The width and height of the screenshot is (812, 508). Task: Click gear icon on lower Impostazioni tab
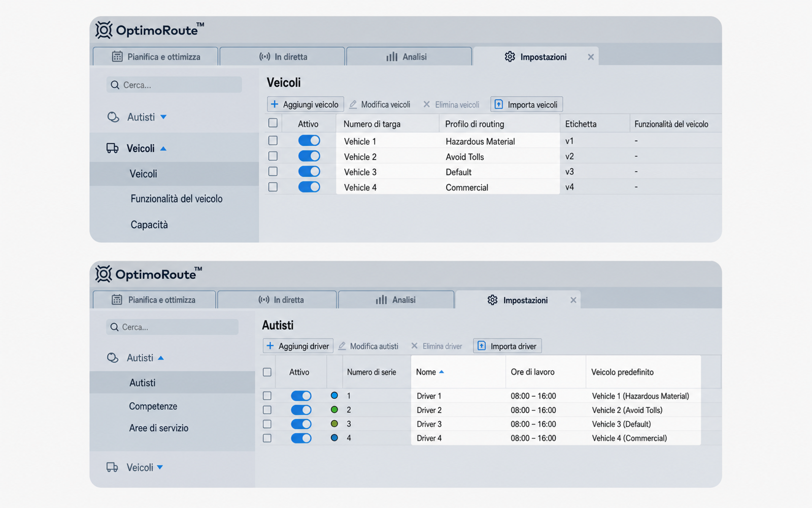[x=492, y=300]
